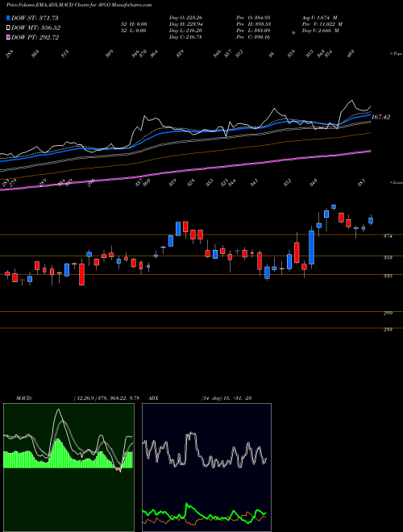
Task: Click the "Day L" low price value
Action: coord(185,31)
